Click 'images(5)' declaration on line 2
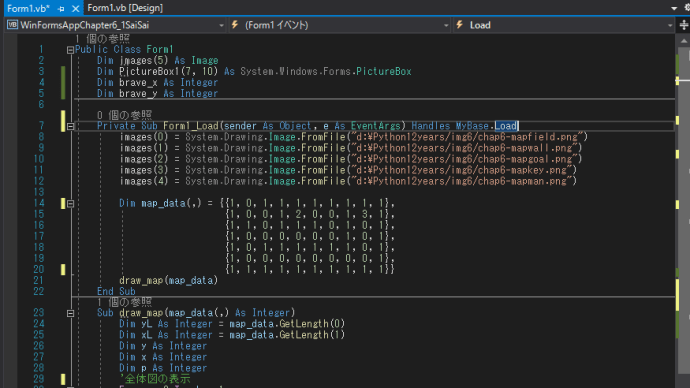 click(144, 60)
